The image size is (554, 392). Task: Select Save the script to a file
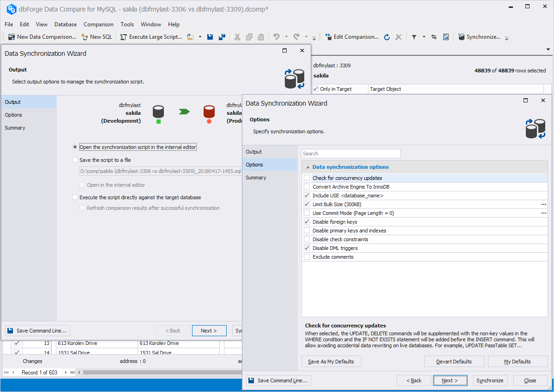[75, 160]
